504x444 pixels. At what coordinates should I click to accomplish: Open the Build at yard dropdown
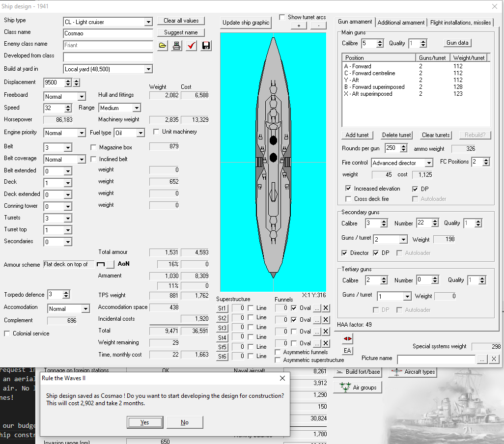tap(148, 69)
